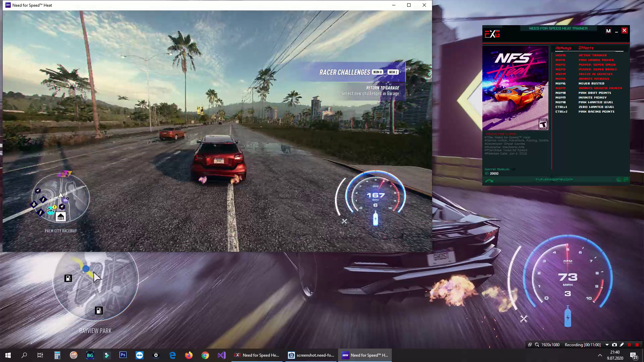Click the CTRL+1 hotkey label
Screen dimensions: 644x362
coord(561,107)
